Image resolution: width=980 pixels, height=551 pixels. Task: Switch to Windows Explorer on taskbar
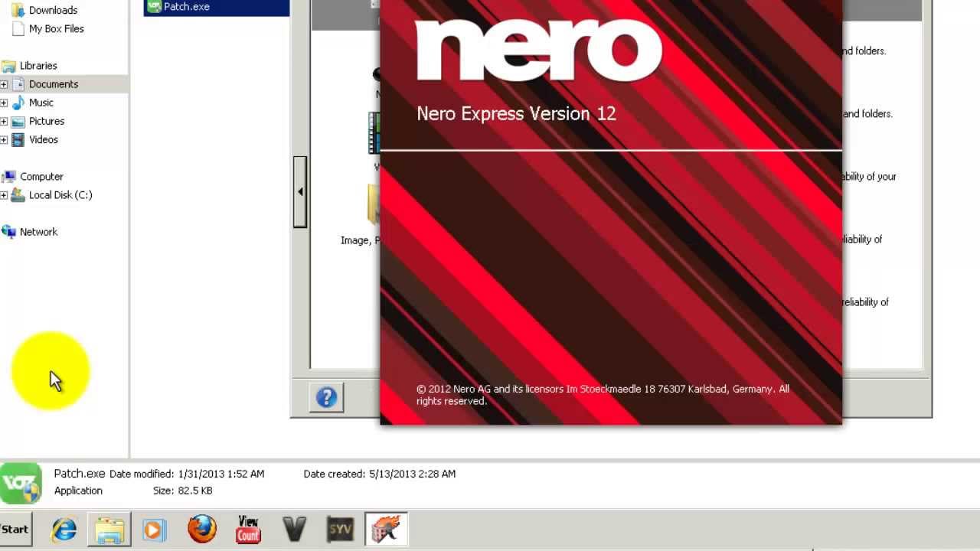click(109, 530)
